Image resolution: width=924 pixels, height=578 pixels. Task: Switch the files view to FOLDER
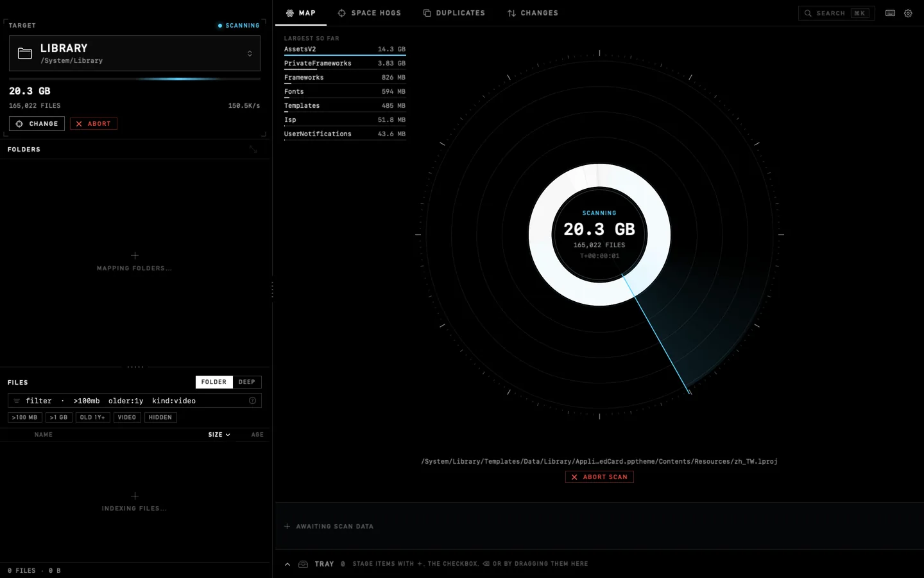pos(214,382)
